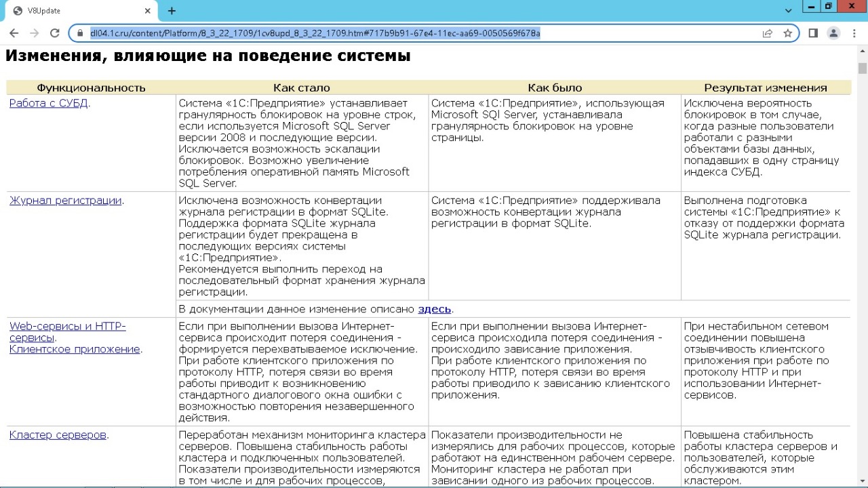Click text Переработан механизм мониторинга кластера
Viewport: 868px width, 488px height.
pyautogui.click(x=301, y=435)
